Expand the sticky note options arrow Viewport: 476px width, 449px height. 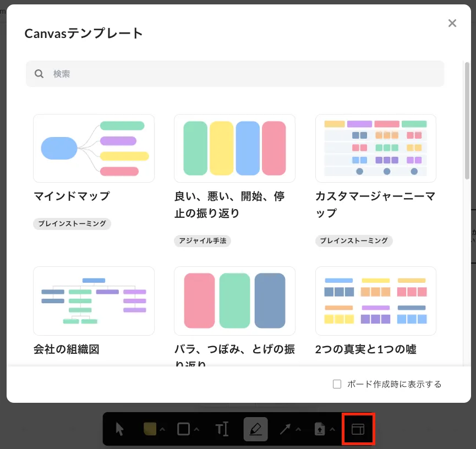click(x=162, y=429)
